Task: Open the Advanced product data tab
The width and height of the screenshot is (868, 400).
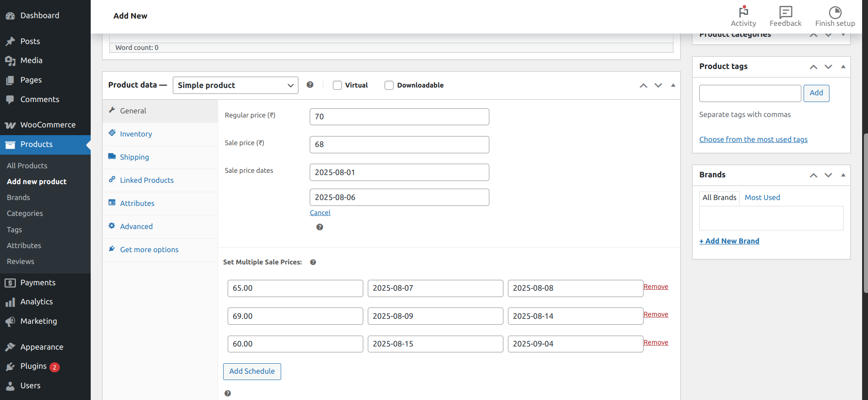Action: (x=160, y=227)
